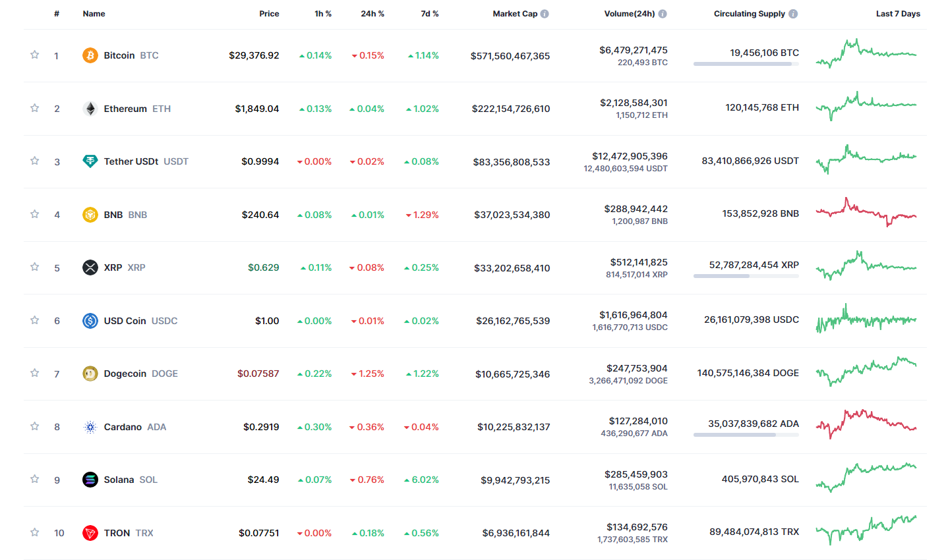Select the XRP logo icon

[90, 267]
